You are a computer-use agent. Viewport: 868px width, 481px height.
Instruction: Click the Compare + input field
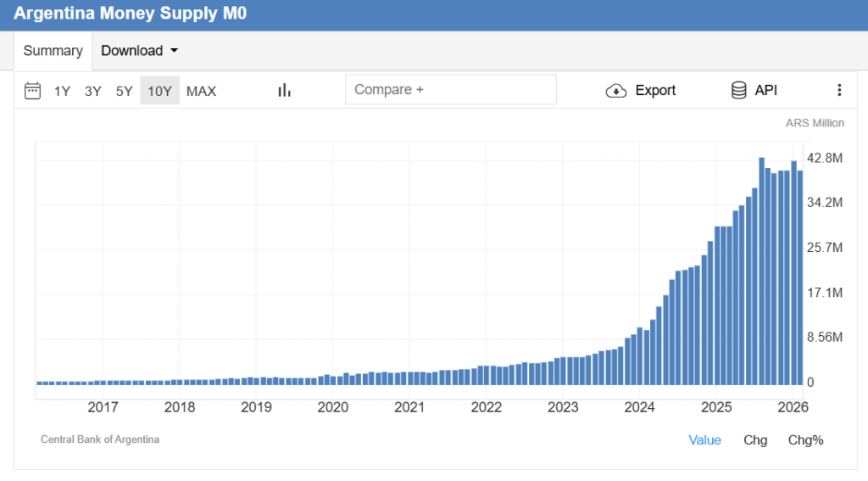click(450, 90)
